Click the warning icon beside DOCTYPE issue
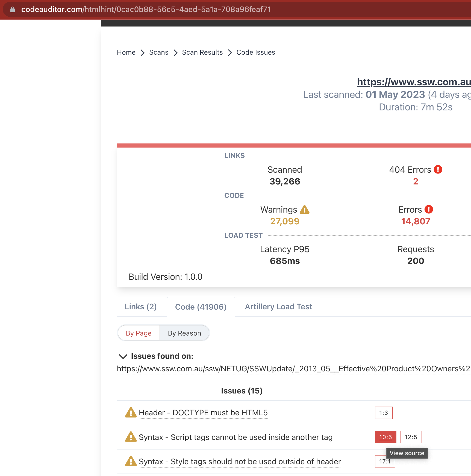471x476 pixels. click(131, 413)
